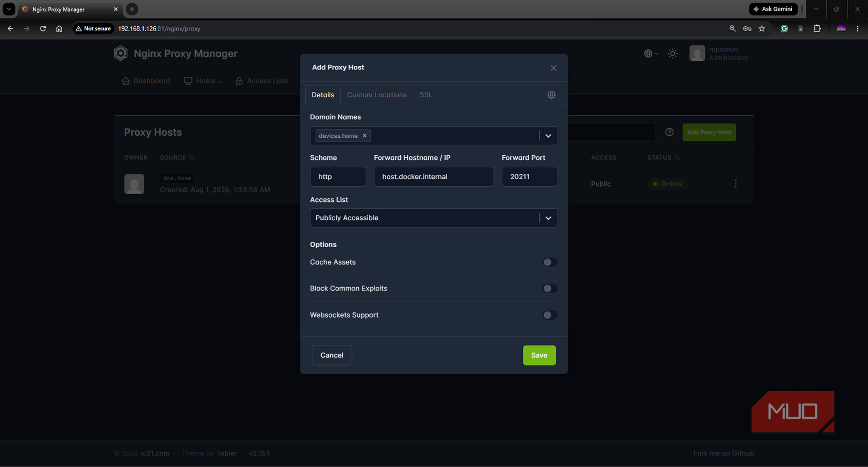Click the Ask Gemini button
868x467 pixels.
(x=773, y=9)
